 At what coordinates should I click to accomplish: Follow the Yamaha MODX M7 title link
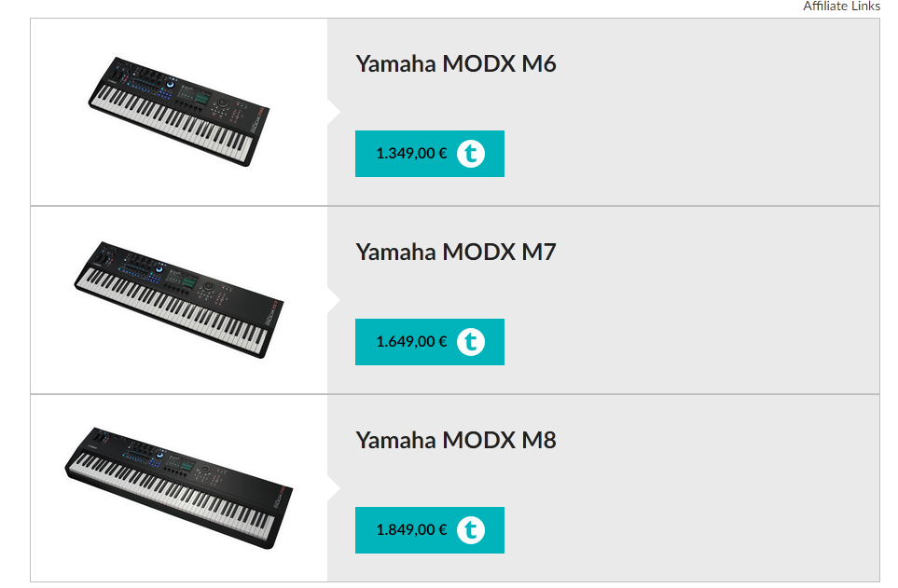click(x=456, y=252)
